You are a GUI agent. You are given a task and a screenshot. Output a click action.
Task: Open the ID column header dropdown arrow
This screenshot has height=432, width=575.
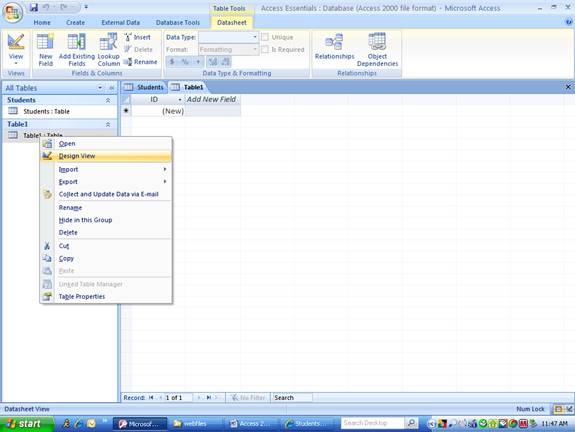click(180, 99)
